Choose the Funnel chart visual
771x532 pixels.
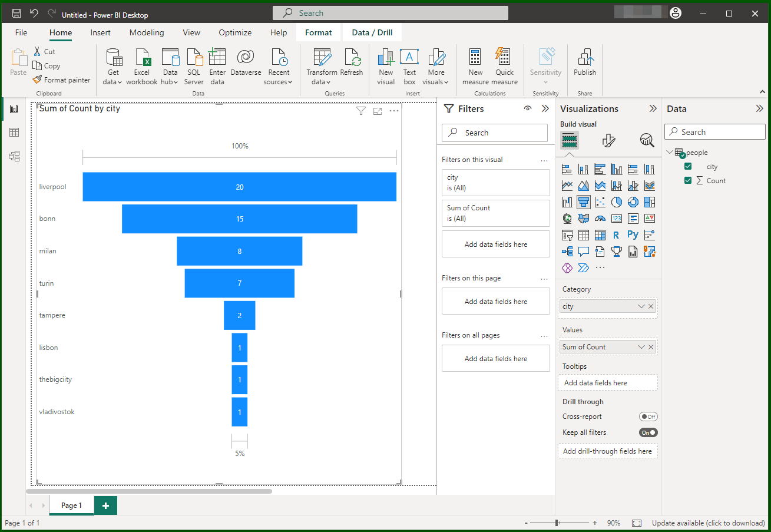(x=584, y=202)
